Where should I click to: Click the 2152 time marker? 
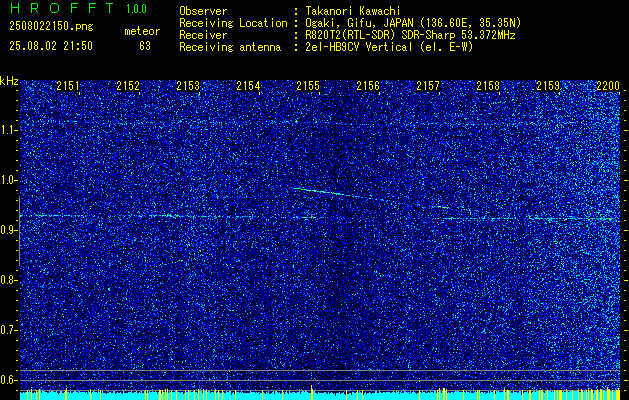pyautogui.click(x=128, y=86)
